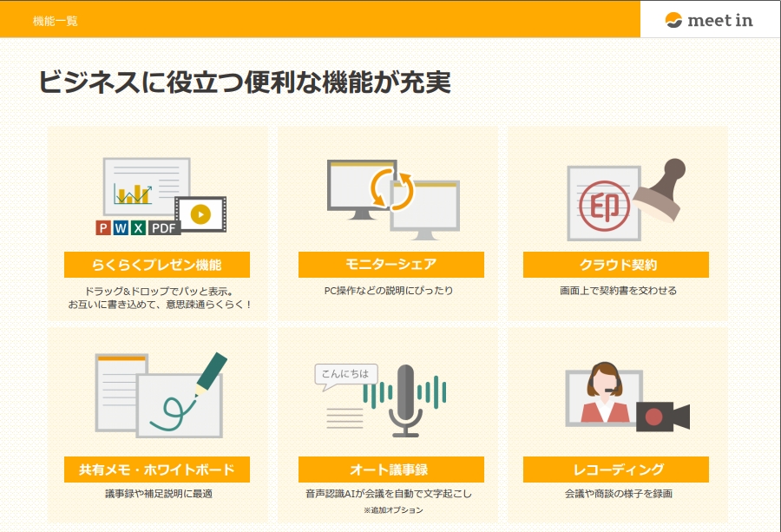Click the video play button filmstrip icon
Screen dimensions: 781x532
(200, 214)
